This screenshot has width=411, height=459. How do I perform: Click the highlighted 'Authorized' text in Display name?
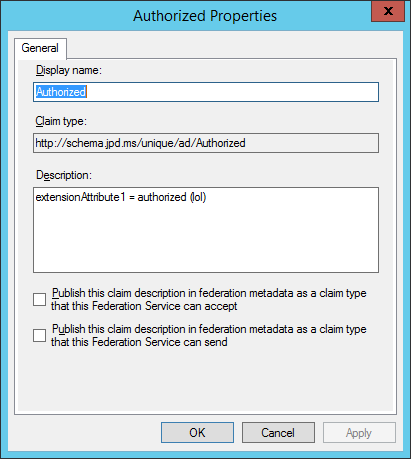pos(61,92)
